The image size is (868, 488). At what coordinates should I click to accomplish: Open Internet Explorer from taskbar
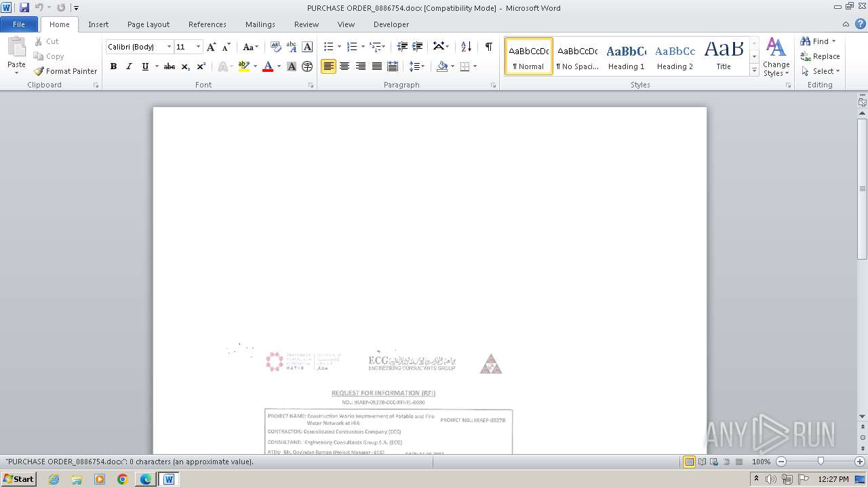click(x=54, y=479)
